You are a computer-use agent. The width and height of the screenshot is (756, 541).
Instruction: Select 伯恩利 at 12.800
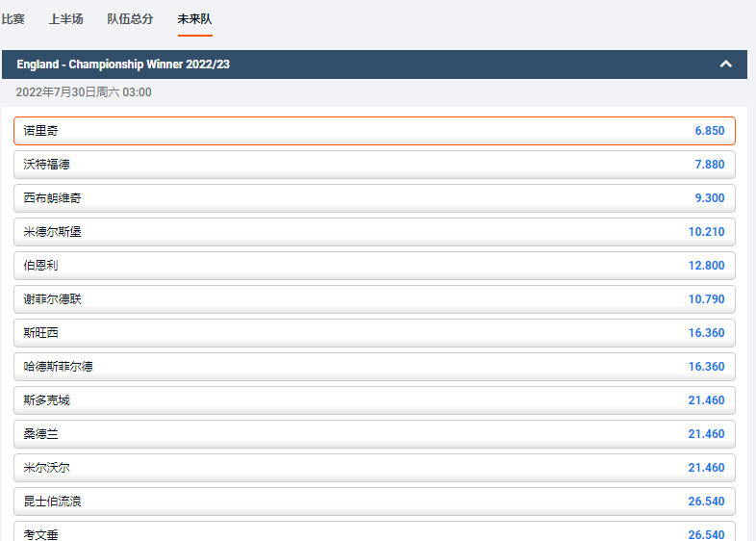[x=374, y=266]
